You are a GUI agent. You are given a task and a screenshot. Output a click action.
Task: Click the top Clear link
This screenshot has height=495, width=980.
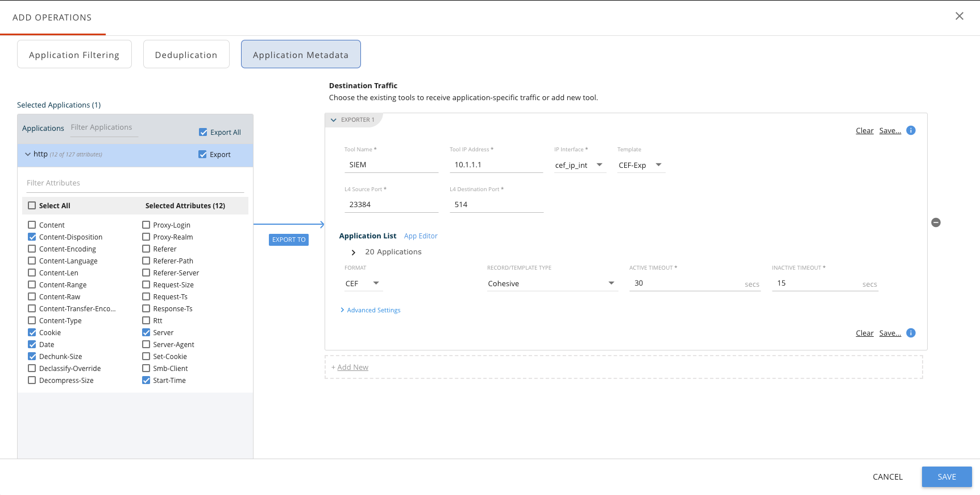point(865,130)
